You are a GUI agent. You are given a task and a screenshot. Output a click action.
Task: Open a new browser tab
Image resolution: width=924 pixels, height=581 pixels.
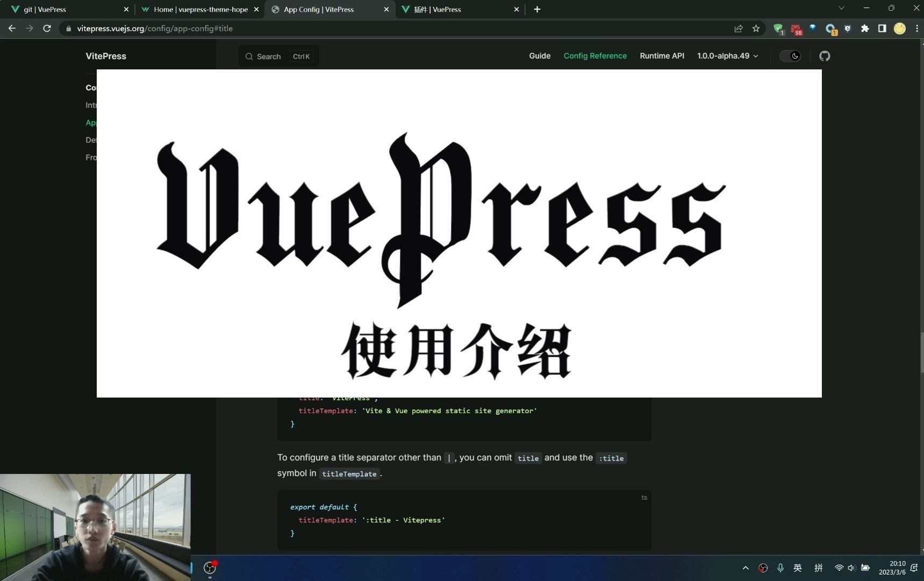pos(537,9)
